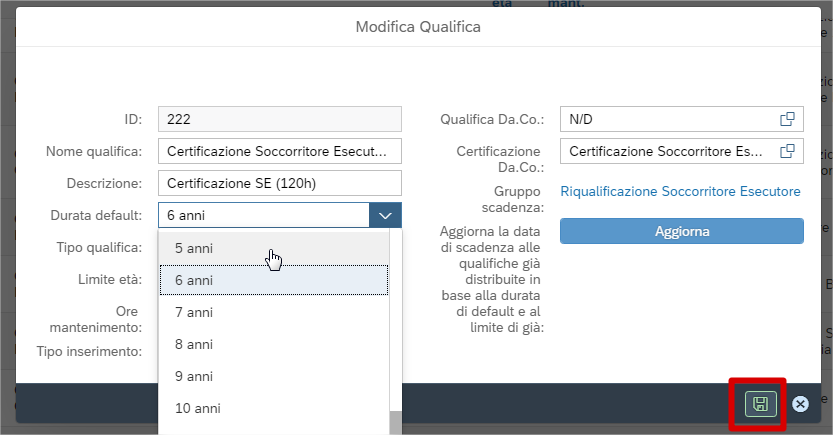Viewport: 833px width, 435px height.
Task: Click the round X cancel icon
Action: 800,404
